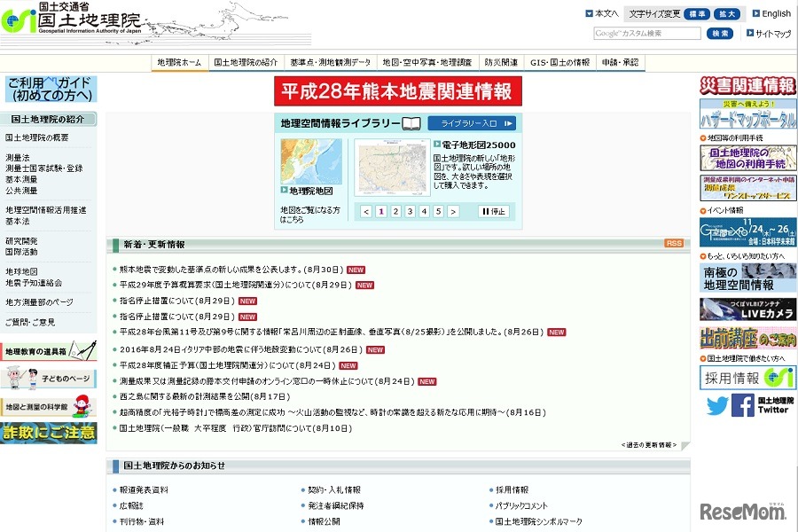The height and width of the screenshot is (532, 798).
Task: Switch text size back to 標準
Action: pos(698,14)
